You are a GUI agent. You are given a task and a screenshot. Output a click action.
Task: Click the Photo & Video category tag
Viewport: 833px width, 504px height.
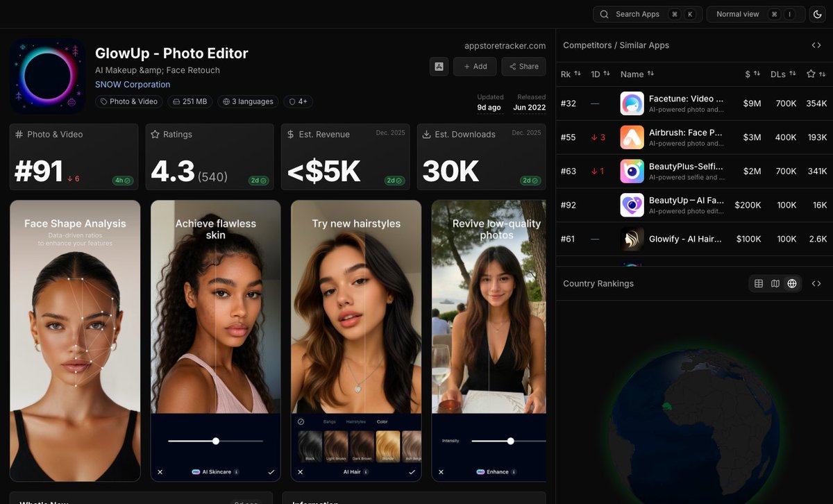(128, 101)
